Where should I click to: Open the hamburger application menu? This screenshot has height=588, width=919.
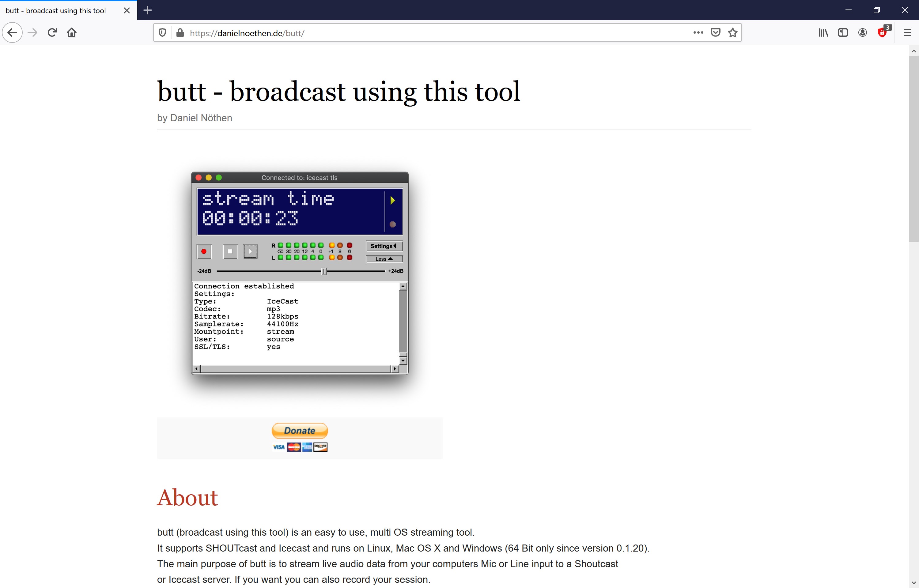click(x=907, y=33)
